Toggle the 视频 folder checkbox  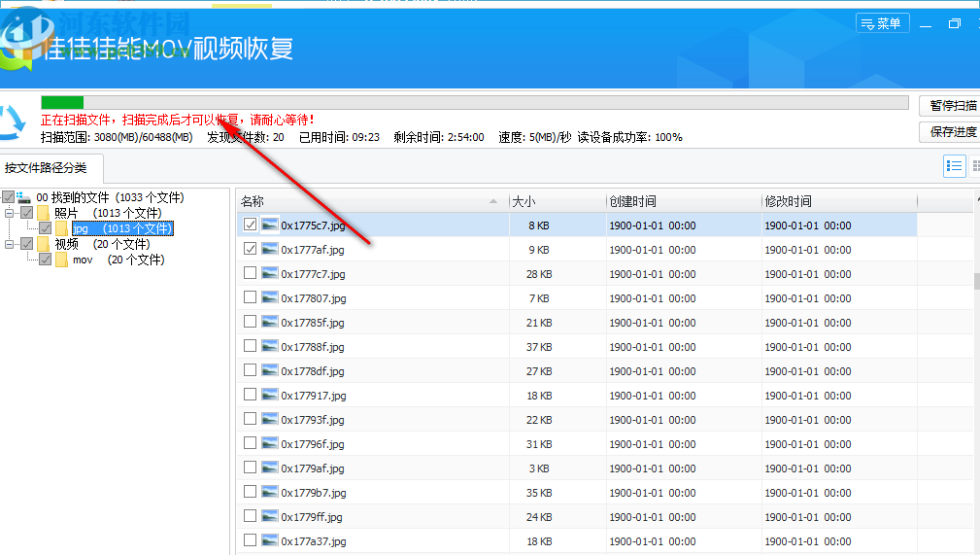(27, 244)
